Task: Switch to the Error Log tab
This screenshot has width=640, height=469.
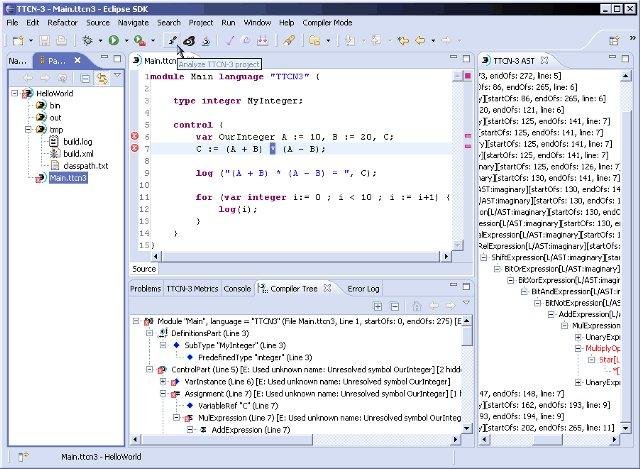Action: (x=363, y=289)
